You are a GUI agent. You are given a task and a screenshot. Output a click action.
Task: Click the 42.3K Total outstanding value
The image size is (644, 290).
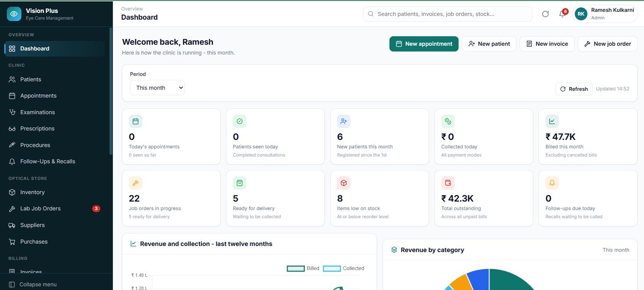tap(457, 199)
